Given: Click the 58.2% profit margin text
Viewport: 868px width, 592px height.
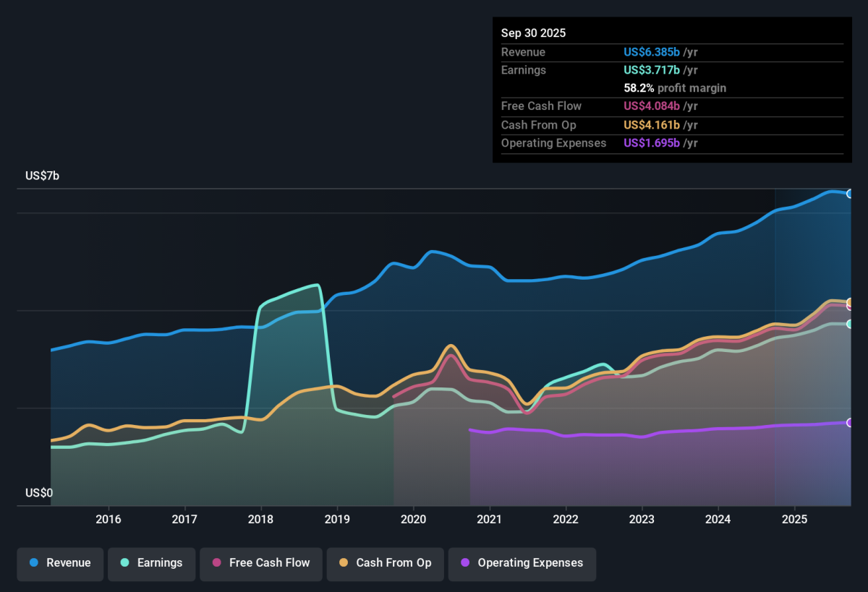Looking at the screenshot, I should point(675,88).
